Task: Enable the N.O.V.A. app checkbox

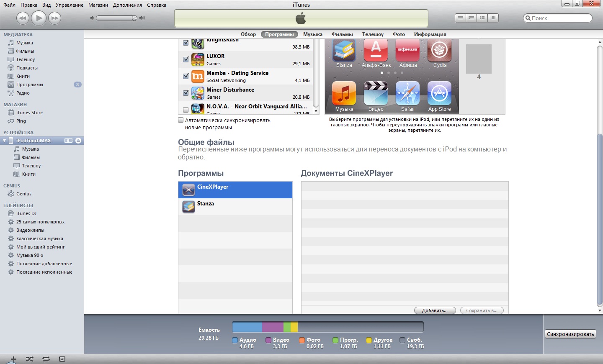Action: pyautogui.click(x=186, y=110)
